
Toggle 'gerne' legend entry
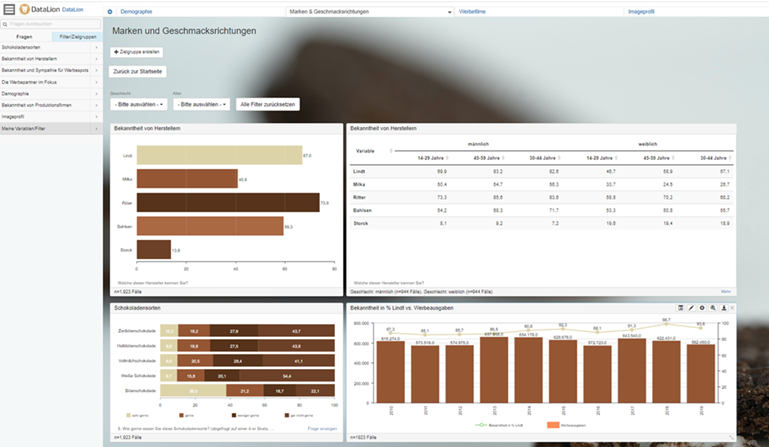pyautogui.click(x=187, y=416)
